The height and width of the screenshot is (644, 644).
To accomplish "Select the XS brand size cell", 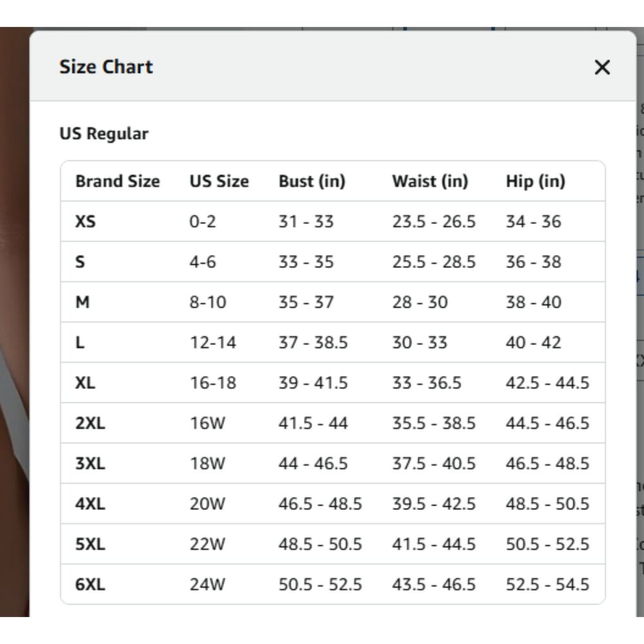I will click(85, 222).
